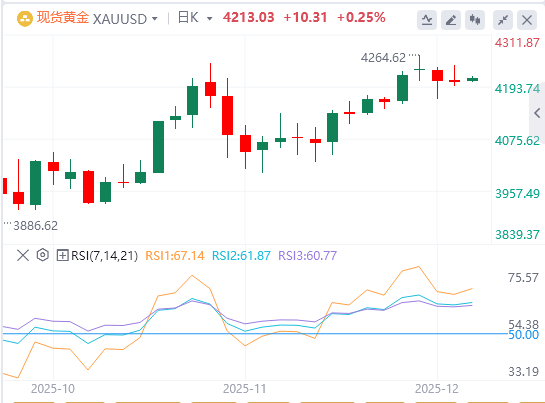Select the 2025-11 date axis label
This screenshot has height=403, width=545.
244,389
